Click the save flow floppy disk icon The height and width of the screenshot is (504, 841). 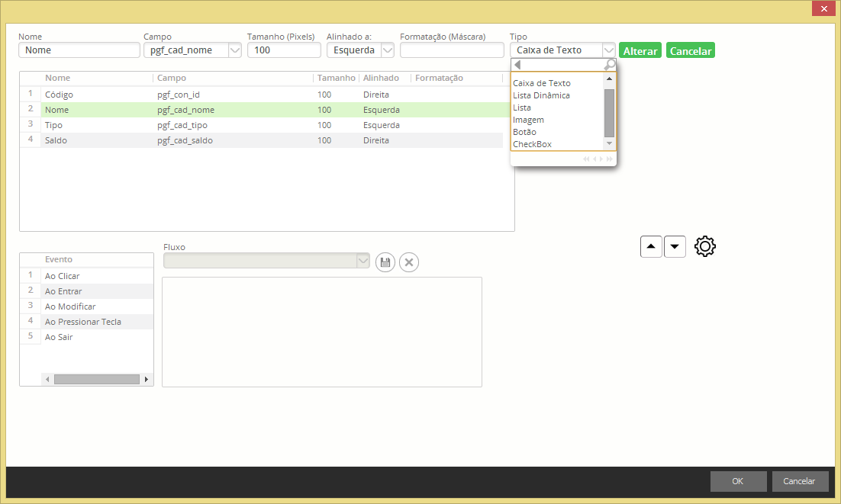385,262
